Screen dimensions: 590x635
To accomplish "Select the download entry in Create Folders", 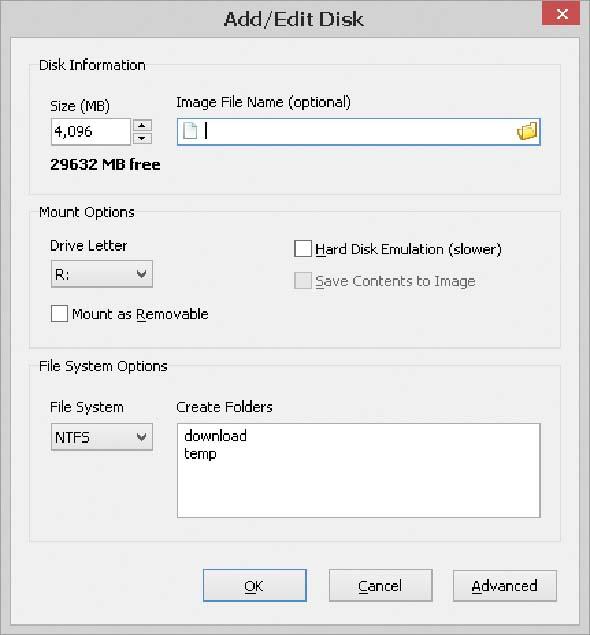I will pos(215,436).
